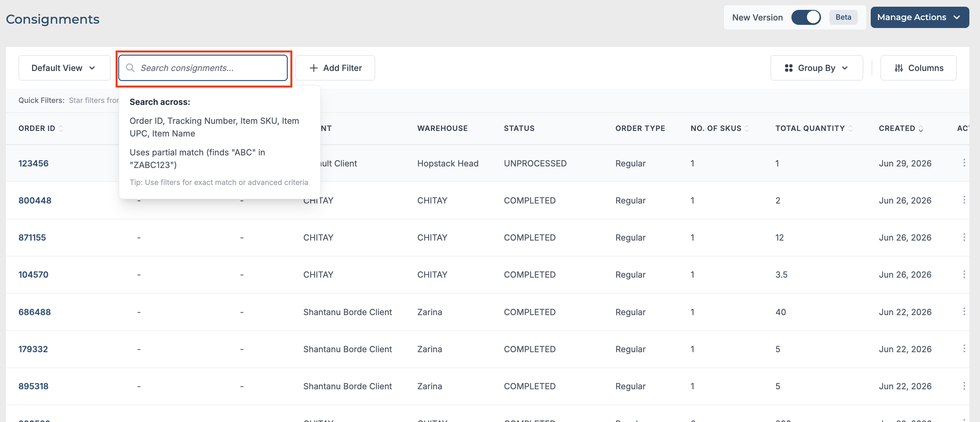Click total quantity 40 cell
980x422 pixels.
coord(781,312)
